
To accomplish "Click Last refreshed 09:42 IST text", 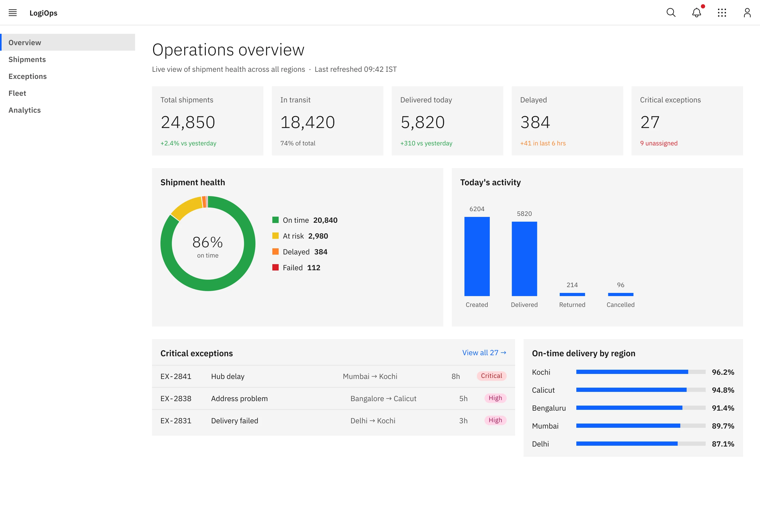I will pyautogui.click(x=355, y=69).
